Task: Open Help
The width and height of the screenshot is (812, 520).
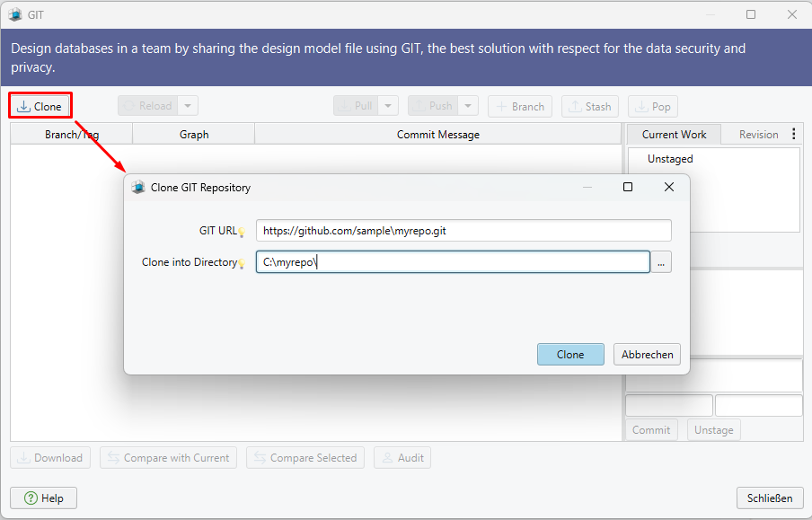Action: (x=43, y=498)
